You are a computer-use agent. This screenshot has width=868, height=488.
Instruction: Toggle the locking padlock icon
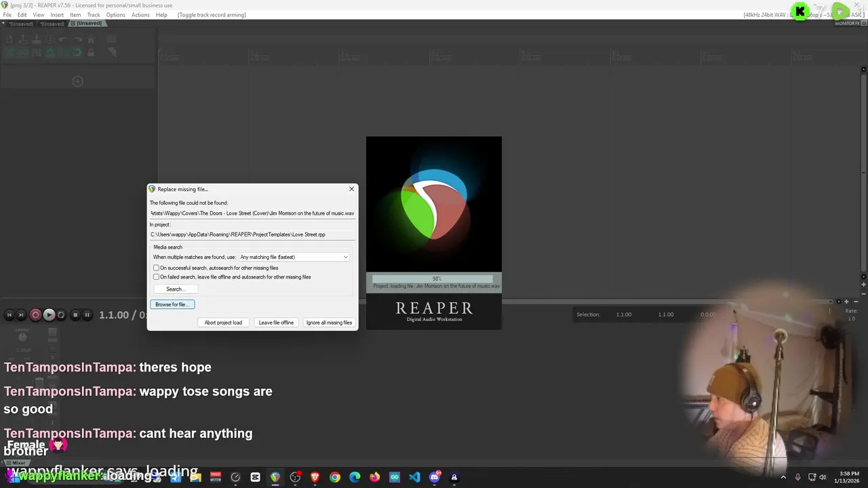click(91, 52)
